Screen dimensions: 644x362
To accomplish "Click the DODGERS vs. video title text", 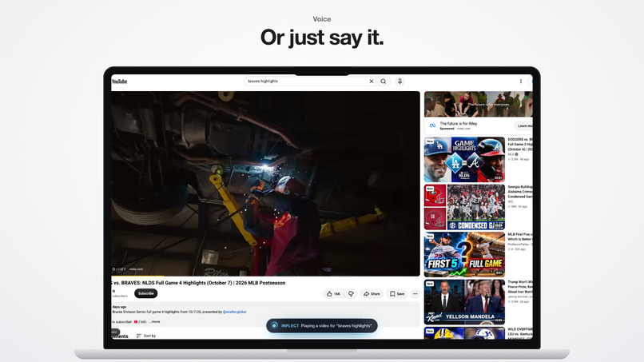I will click(520, 144).
